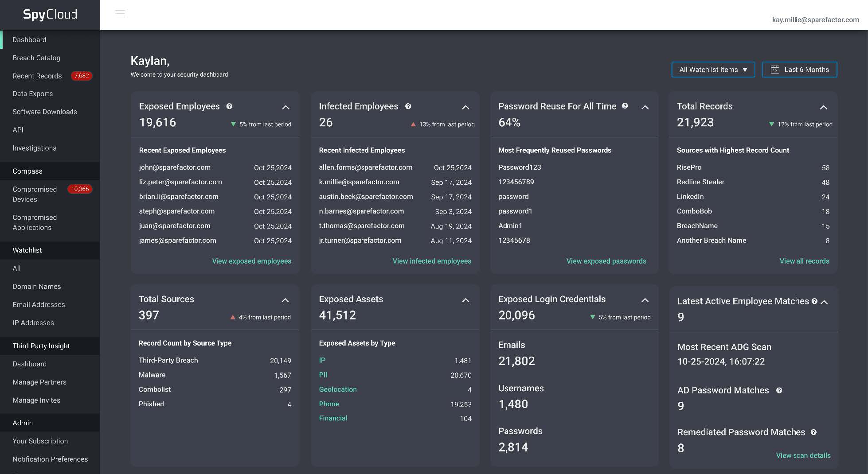Collapse the Exposed Assets card
Viewport: 868px width, 474px height.
465,300
